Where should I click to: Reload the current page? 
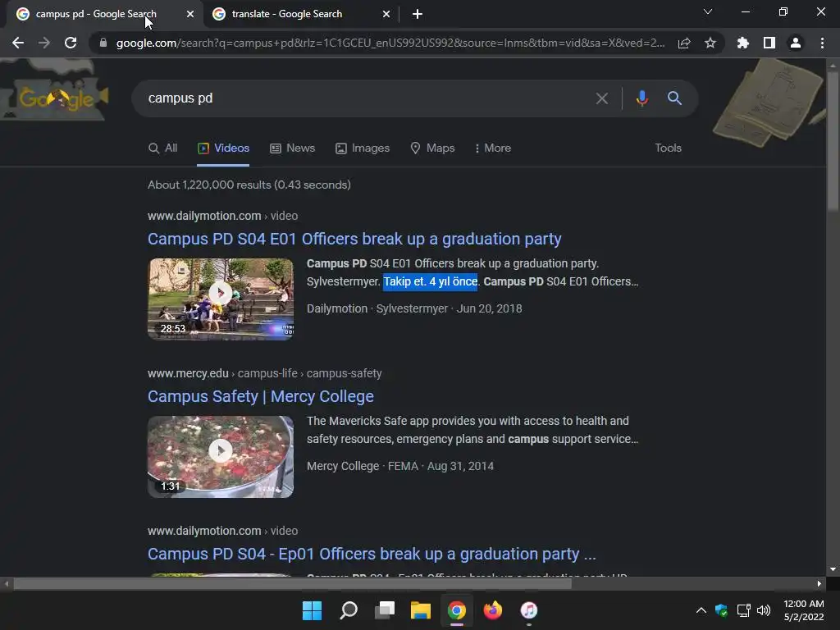point(71,43)
